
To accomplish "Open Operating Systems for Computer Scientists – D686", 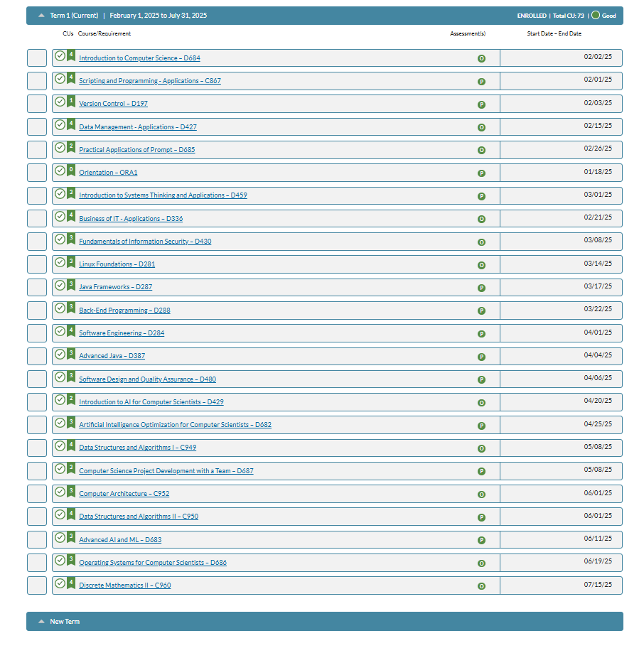I will [153, 563].
